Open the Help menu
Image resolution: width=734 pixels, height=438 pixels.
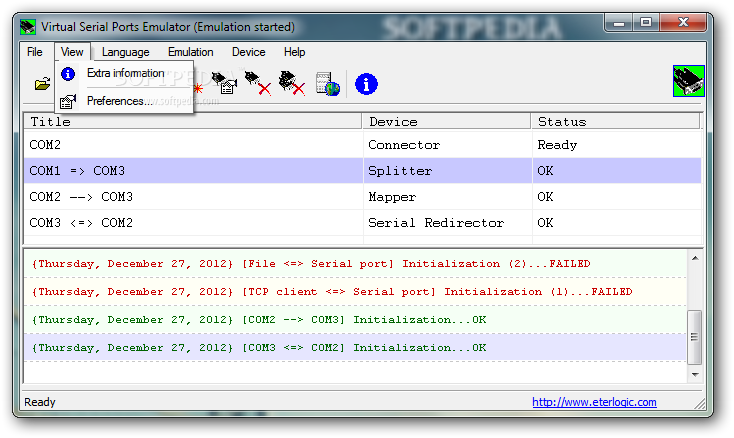pyautogui.click(x=294, y=52)
